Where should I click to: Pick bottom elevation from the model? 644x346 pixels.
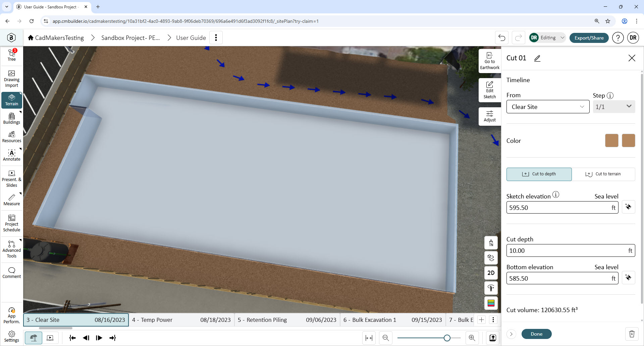tap(629, 278)
